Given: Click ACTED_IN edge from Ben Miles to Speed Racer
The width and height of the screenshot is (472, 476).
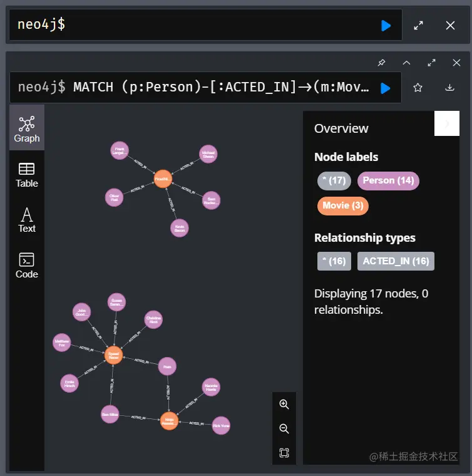Looking at the screenshot, I should tap(112, 386).
